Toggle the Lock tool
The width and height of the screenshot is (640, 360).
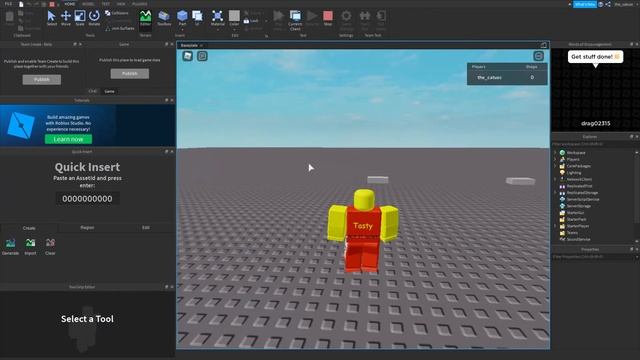pos(251,21)
